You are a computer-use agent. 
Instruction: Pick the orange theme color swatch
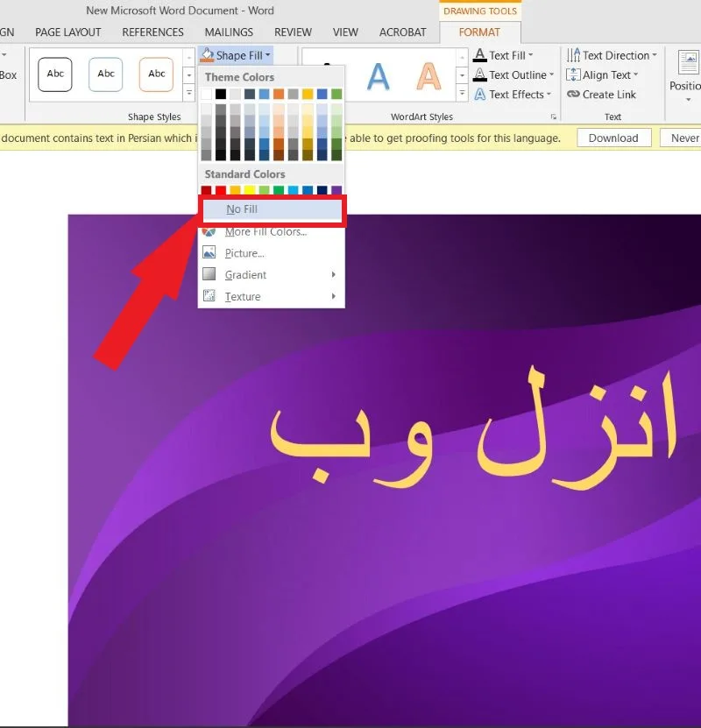click(x=279, y=94)
